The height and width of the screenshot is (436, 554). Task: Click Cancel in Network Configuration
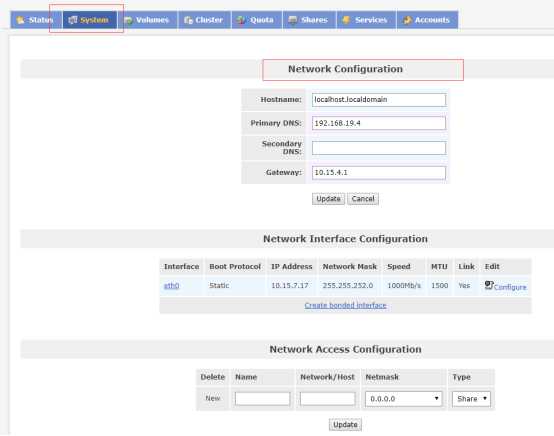[x=363, y=199]
